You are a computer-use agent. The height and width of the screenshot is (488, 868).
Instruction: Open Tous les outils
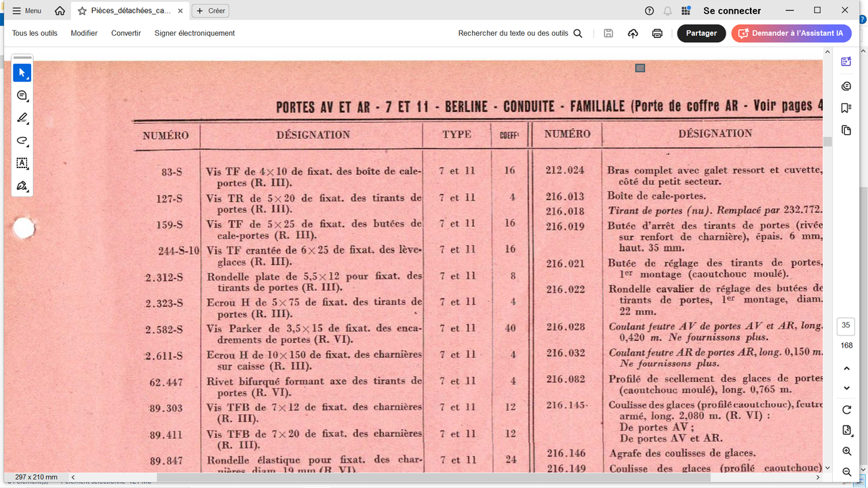[35, 33]
